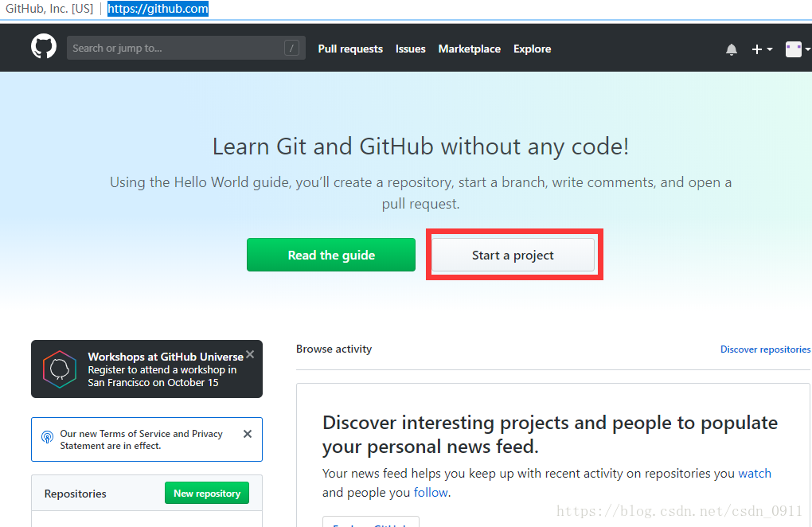Click the GitHub, Inc. [US] certificate label
The image size is (812, 527).
tap(49, 9)
